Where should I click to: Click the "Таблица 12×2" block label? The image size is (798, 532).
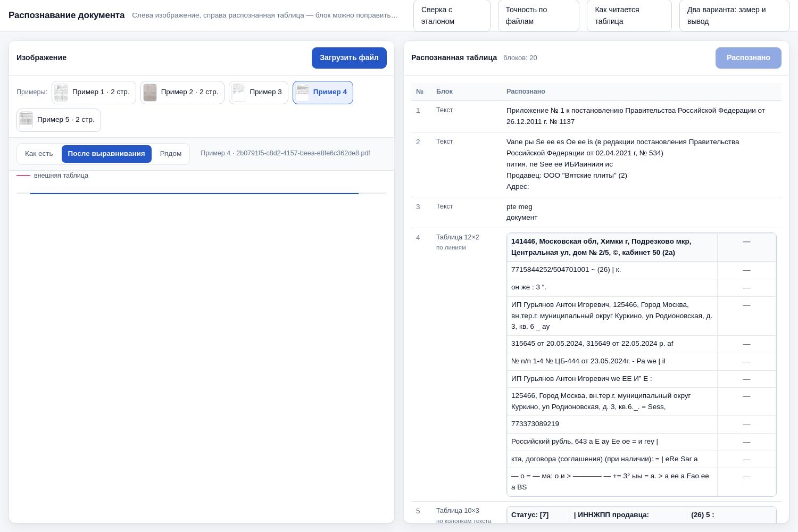tap(458, 237)
